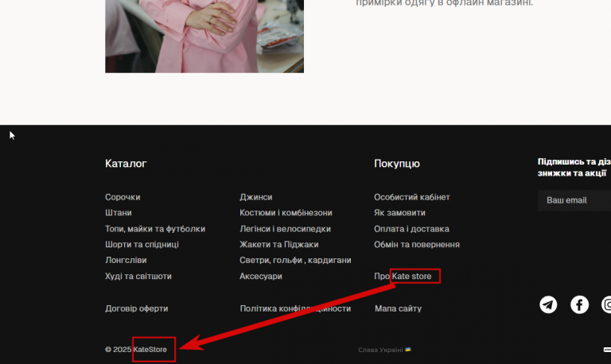
Task: Visit Худі та світшоти category
Action: [x=138, y=276]
